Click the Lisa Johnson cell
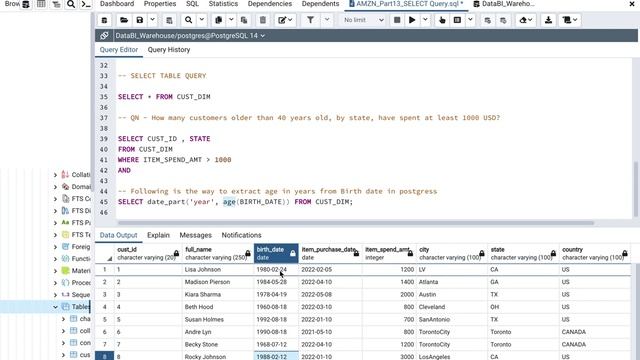 (218, 269)
